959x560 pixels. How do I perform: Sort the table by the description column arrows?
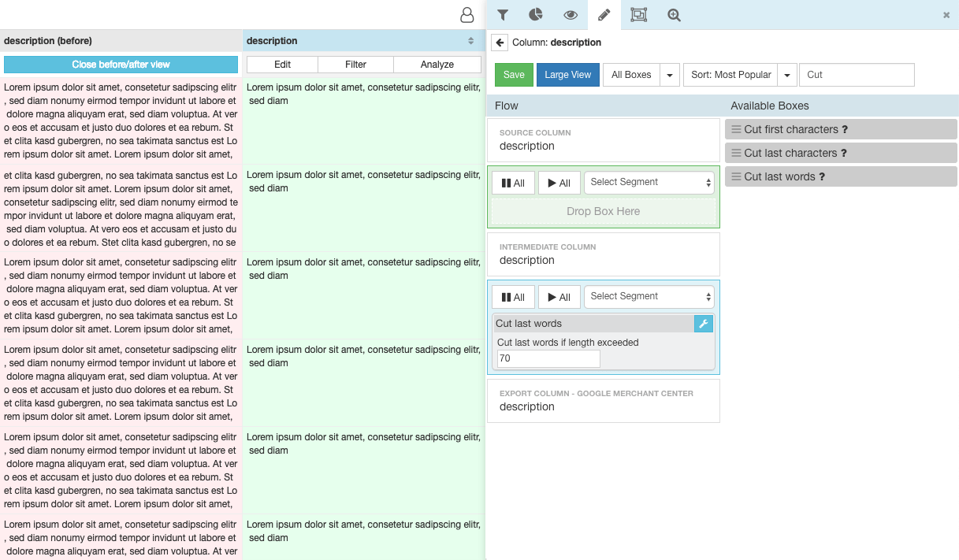coord(471,41)
